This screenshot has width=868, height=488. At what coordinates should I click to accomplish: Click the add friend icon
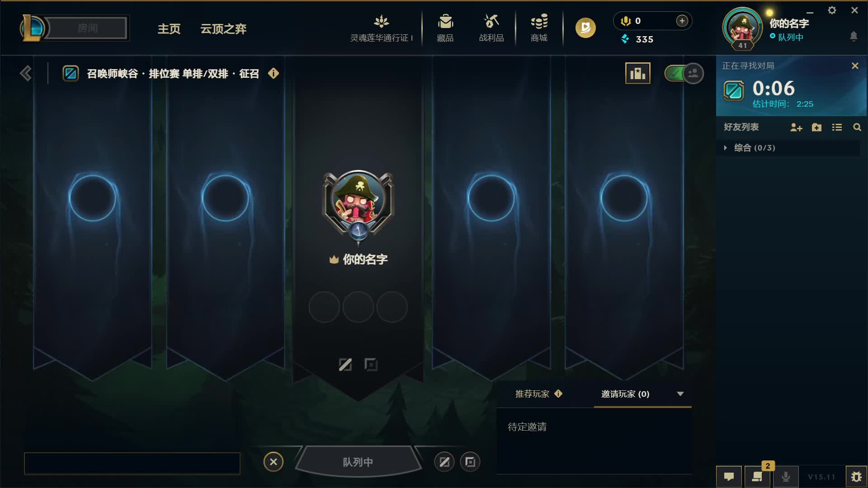click(x=796, y=127)
